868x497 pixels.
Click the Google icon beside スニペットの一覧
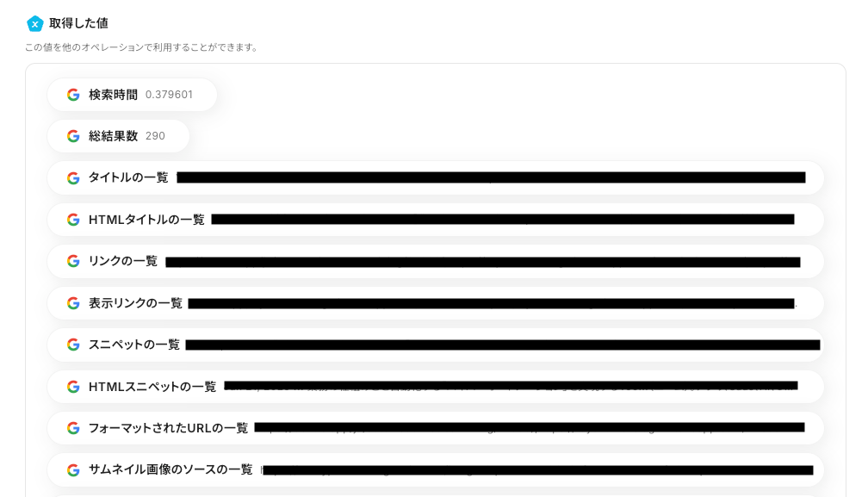point(73,345)
